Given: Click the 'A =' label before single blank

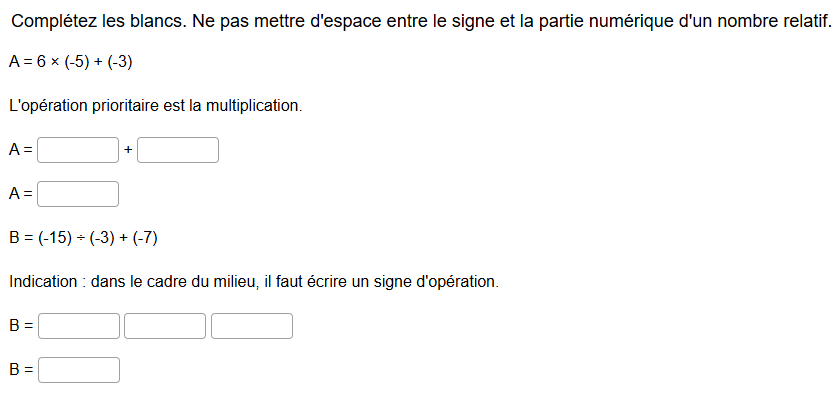Looking at the screenshot, I should (x=21, y=194).
